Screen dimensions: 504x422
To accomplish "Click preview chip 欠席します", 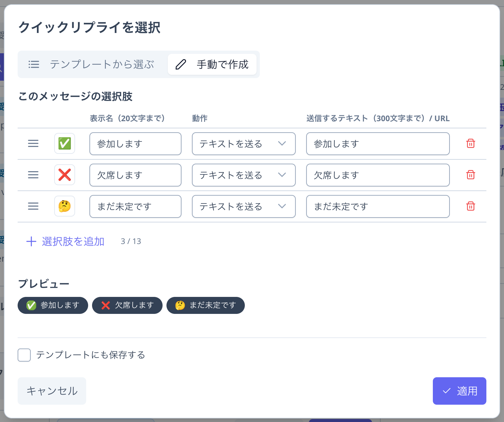I will pyautogui.click(x=127, y=305).
